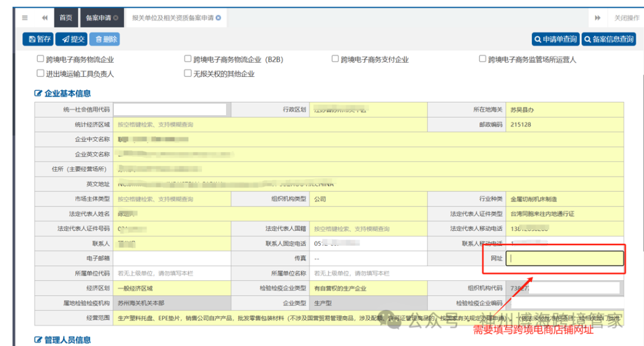
Task: Click the 网址 website input field
Action: click(x=565, y=258)
